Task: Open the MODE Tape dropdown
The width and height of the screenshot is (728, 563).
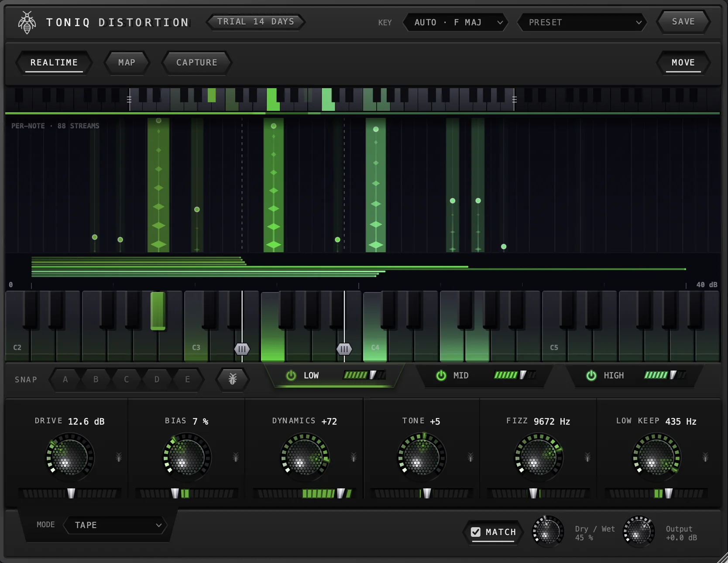Action: (x=116, y=525)
